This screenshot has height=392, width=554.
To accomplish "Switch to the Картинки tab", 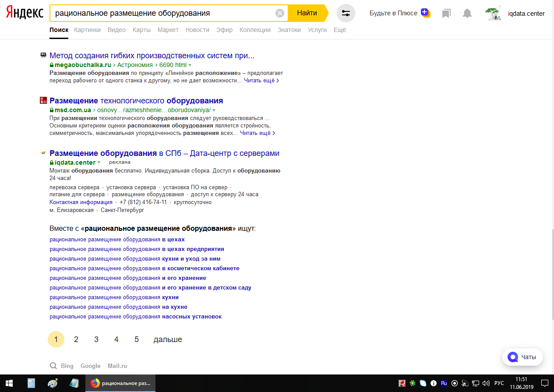I will click(x=88, y=30).
